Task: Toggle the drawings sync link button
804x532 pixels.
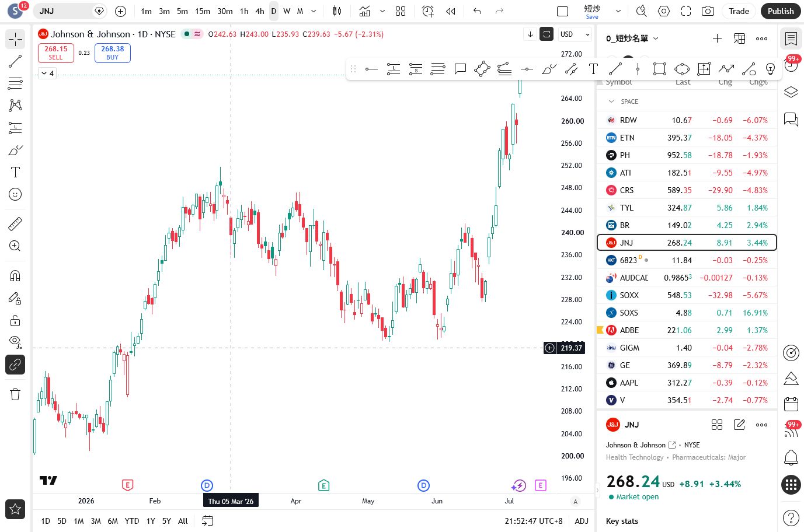Action: point(15,365)
